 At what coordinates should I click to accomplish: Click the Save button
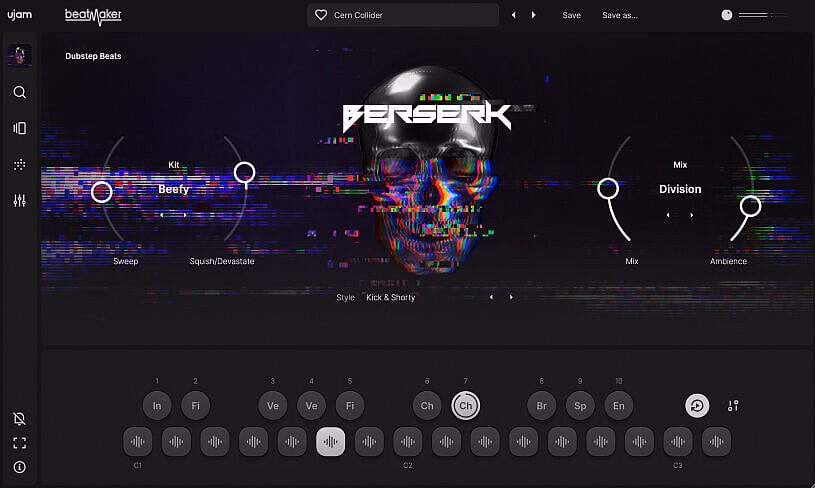[571, 16]
